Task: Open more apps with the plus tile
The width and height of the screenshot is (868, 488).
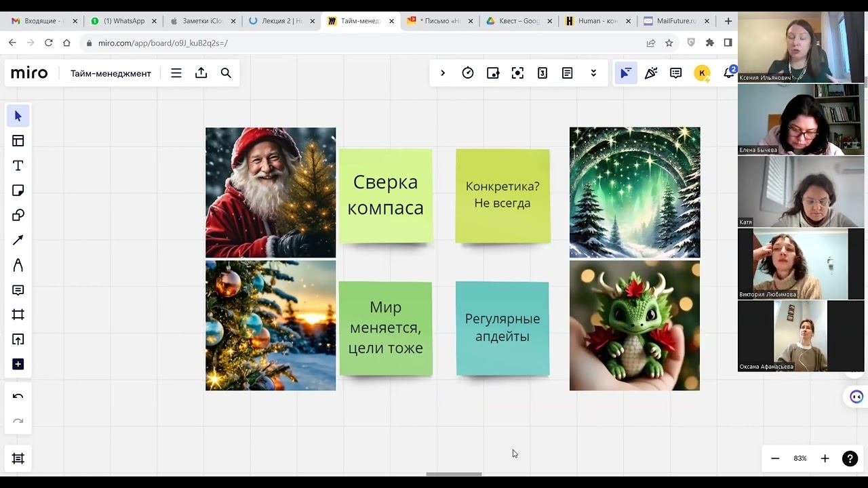Action: click(x=18, y=365)
